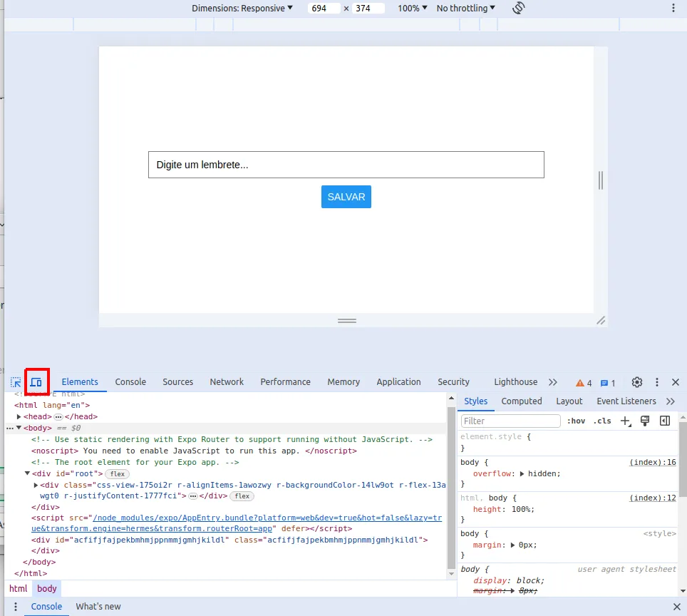Open the Performance tab
Viewport: 687px width, 616px height.
pyautogui.click(x=285, y=382)
